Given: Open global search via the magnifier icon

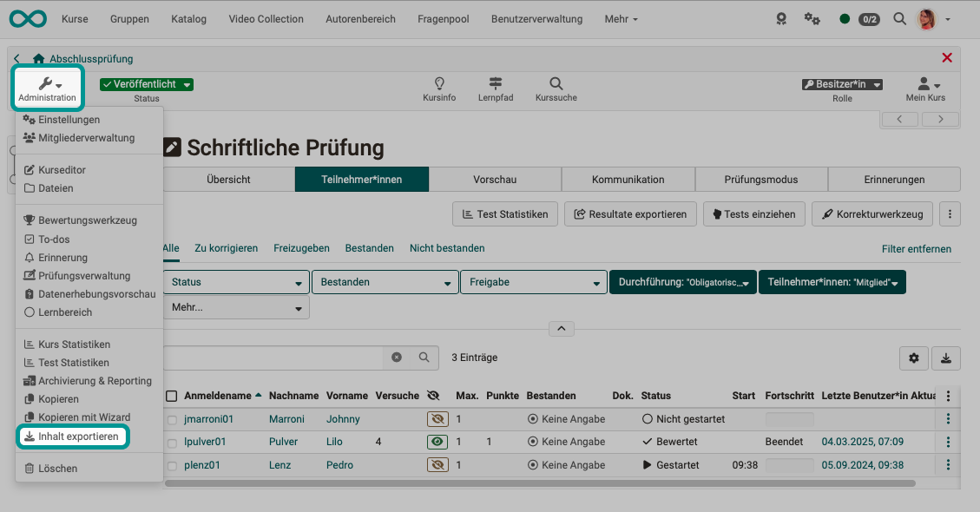Looking at the screenshot, I should pyautogui.click(x=899, y=17).
